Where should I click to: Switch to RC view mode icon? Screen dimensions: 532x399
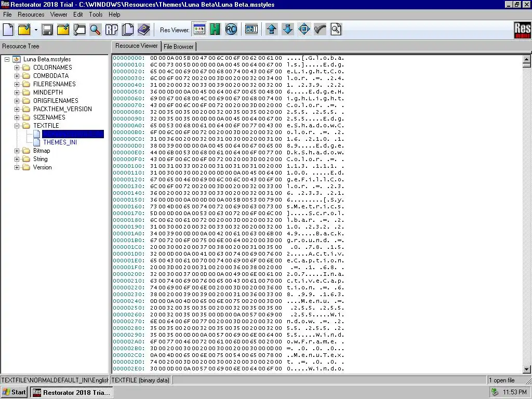click(x=231, y=30)
